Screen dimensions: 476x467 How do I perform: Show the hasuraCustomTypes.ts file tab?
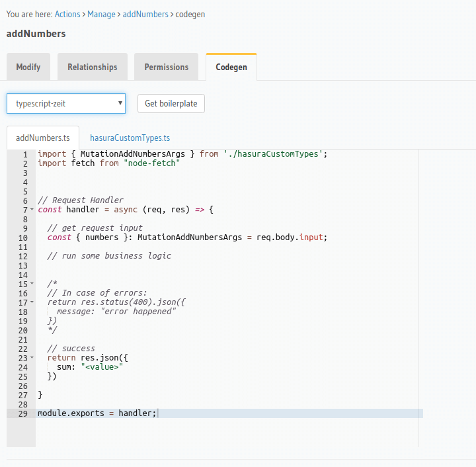point(130,138)
